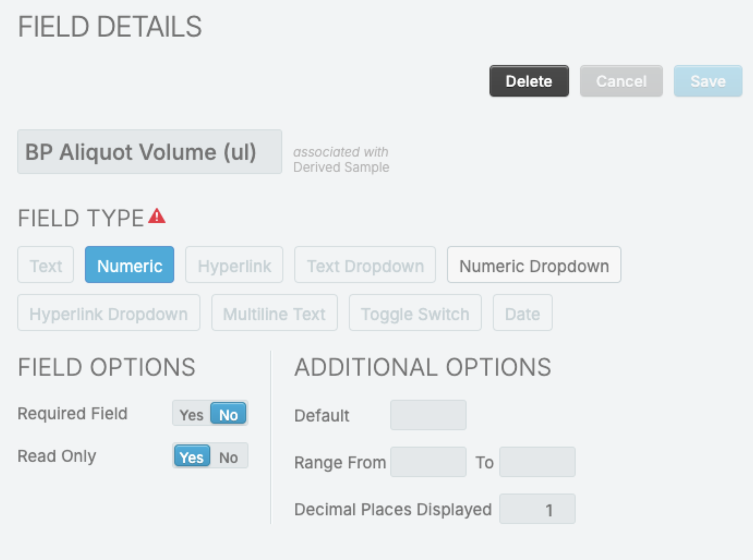The width and height of the screenshot is (753, 560).
Task: Select the Hyperlink field type
Action: [x=234, y=265]
